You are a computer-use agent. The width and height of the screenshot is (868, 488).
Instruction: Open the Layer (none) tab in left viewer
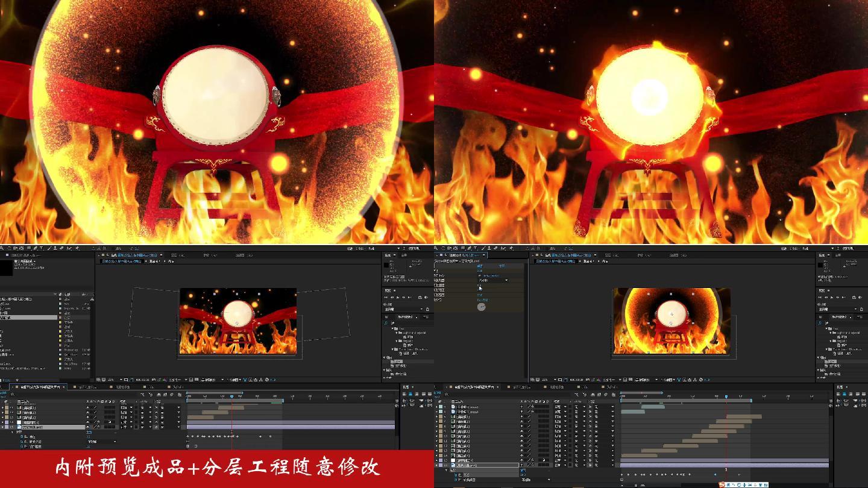(178, 255)
